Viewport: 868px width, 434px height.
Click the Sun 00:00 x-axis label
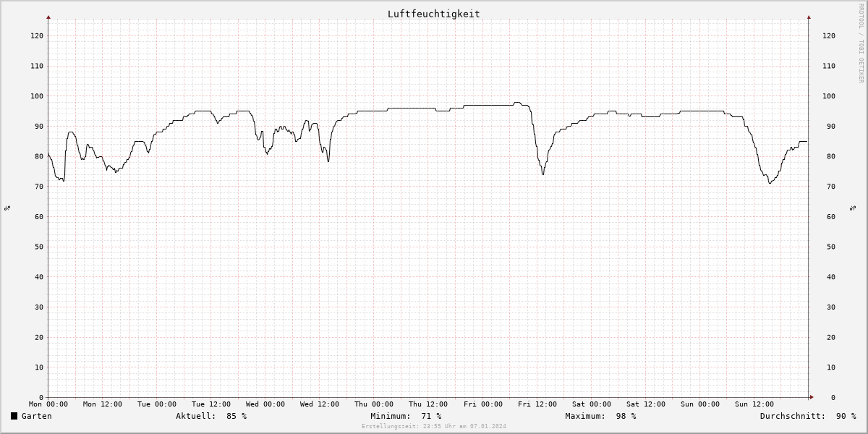click(x=699, y=404)
